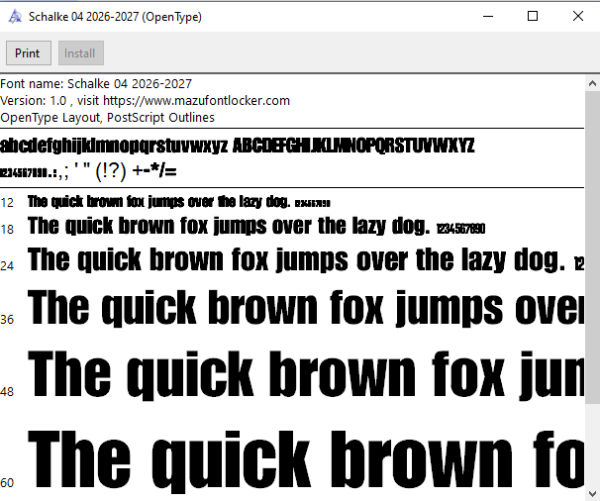
Task: Click the greyed-out Install button
Action: coord(81,53)
